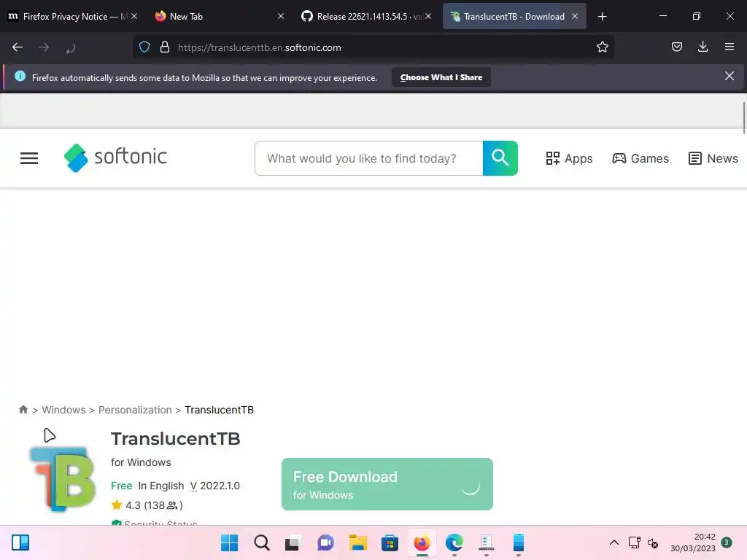Switch to Firefox Privacy Notice tab
Viewport: 747px width, 560px height.
pos(71,17)
